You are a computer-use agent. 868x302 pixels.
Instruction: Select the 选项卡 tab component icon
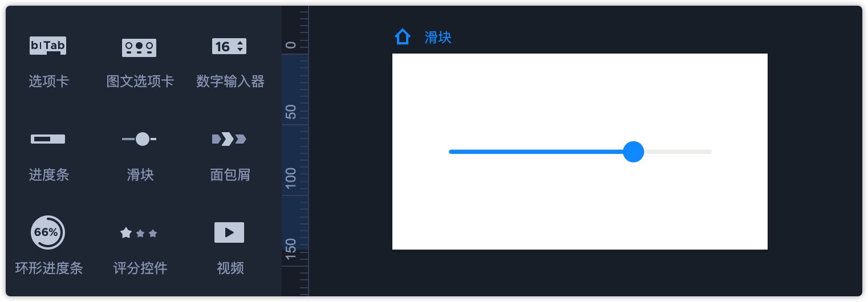[x=48, y=46]
